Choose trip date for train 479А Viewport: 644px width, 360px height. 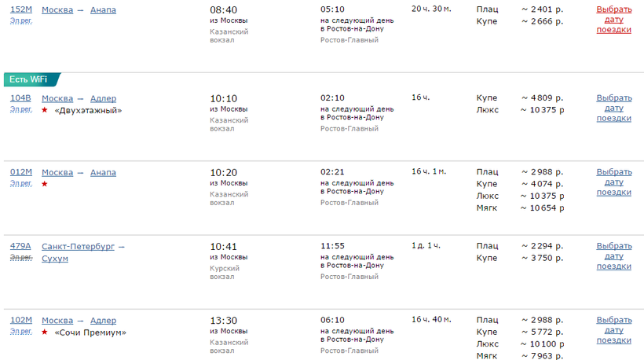(x=613, y=256)
